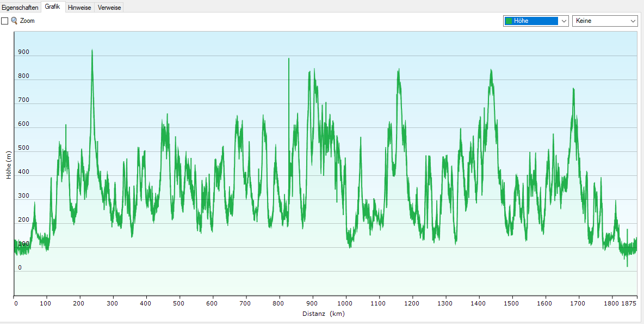
Task: Click the 'Höhe (m)' vertical axis title
Action: (8, 165)
